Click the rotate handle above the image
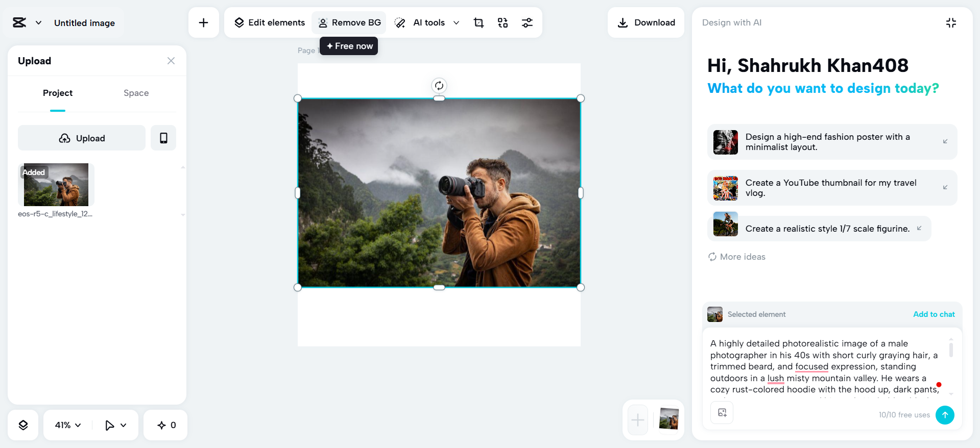Screen dimensions: 980x448 click(x=439, y=85)
